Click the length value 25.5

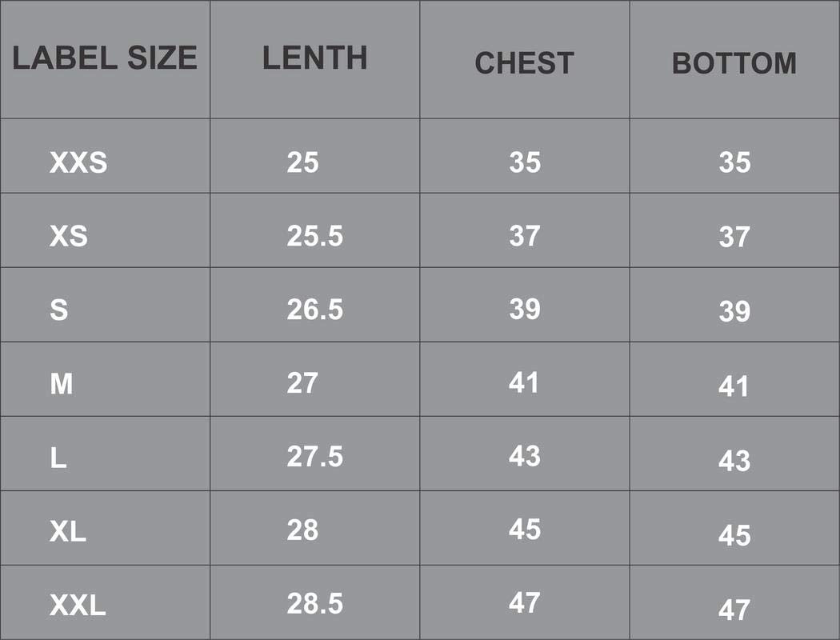[314, 236]
